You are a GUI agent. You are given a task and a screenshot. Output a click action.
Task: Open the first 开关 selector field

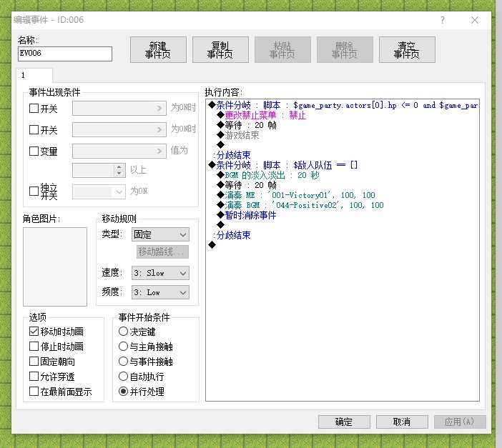pyautogui.click(x=119, y=108)
